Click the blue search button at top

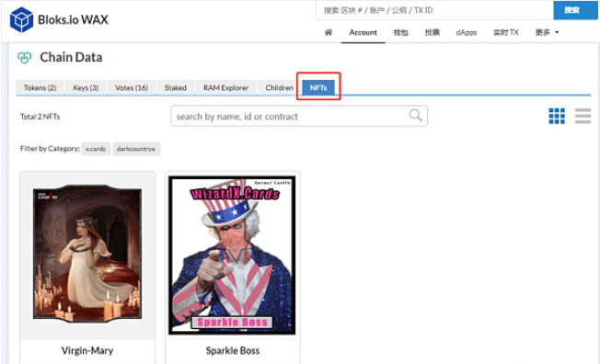coord(575,10)
